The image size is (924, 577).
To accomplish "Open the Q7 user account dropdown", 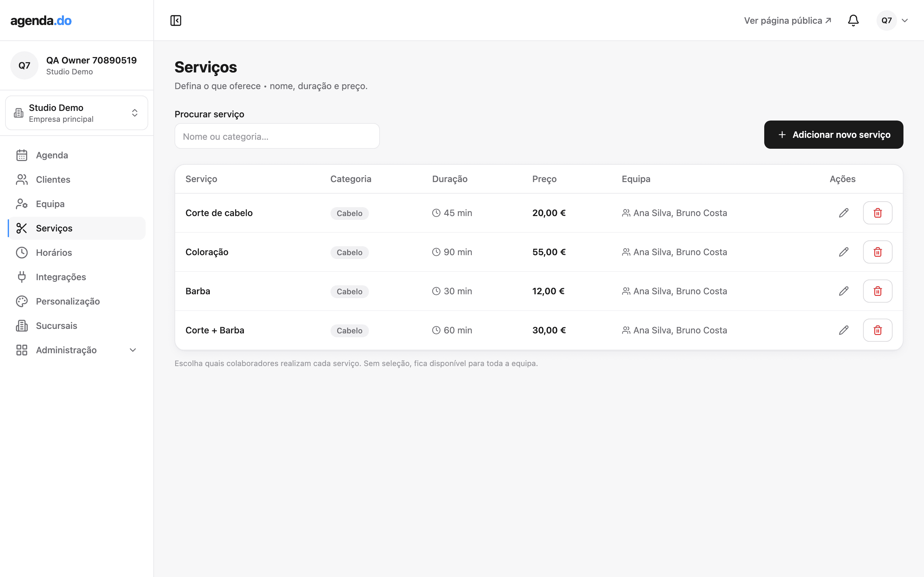I will 892,21.
